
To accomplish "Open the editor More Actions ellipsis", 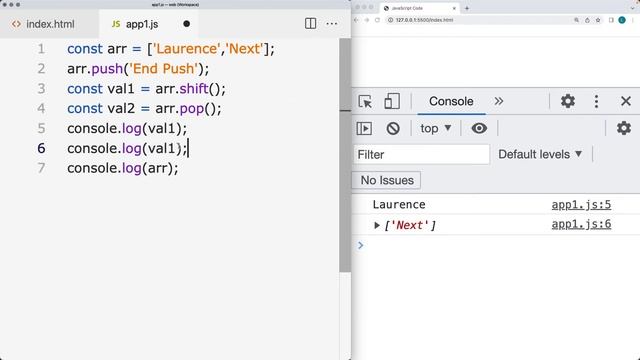I will (332, 24).
